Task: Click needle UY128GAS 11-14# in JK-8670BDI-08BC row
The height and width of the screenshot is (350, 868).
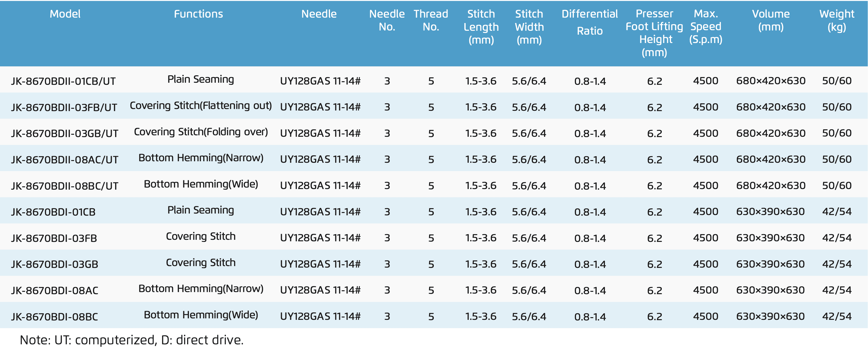Action: tap(320, 316)
